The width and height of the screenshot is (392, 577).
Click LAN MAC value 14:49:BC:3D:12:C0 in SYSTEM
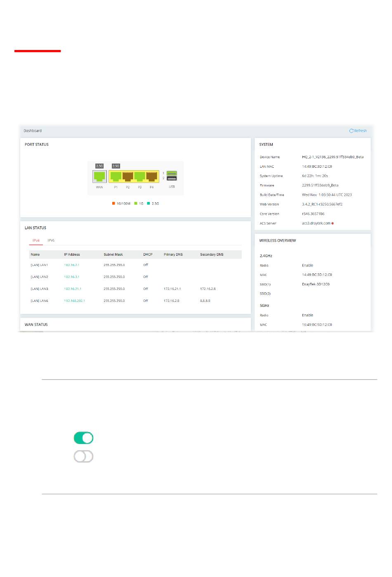click(317, 167)
